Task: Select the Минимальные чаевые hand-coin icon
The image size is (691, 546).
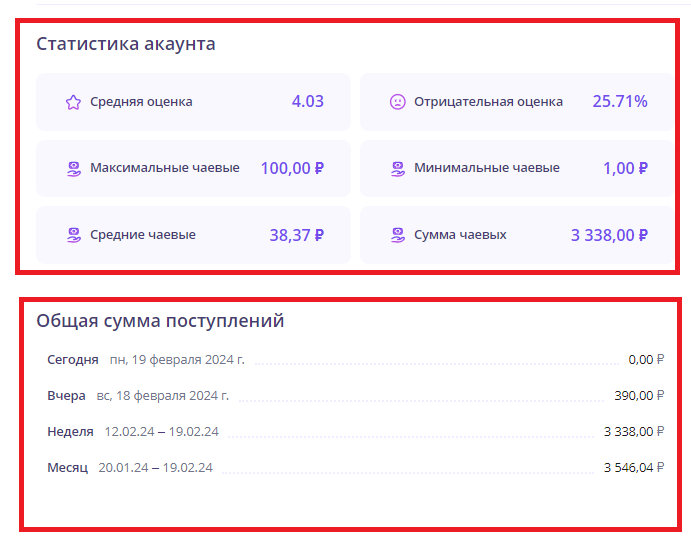Action: pyautogui.click(x=397, y=169)
